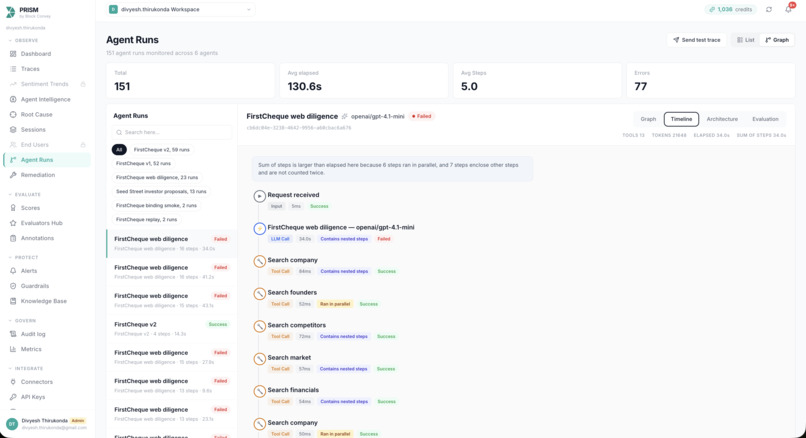The image size is (806, 438).
Task: Switch to List view
Action: (746, 40)
